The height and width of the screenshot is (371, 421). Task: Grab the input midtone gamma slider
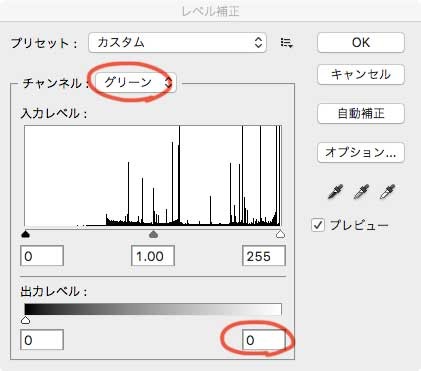click(153, 234)
